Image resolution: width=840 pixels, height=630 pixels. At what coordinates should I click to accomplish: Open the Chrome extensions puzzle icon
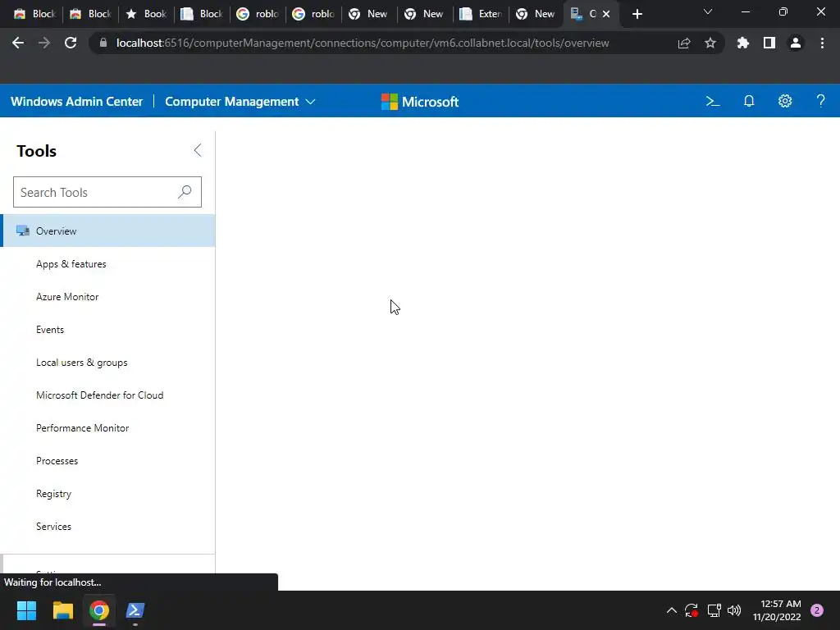coord(742,43)
